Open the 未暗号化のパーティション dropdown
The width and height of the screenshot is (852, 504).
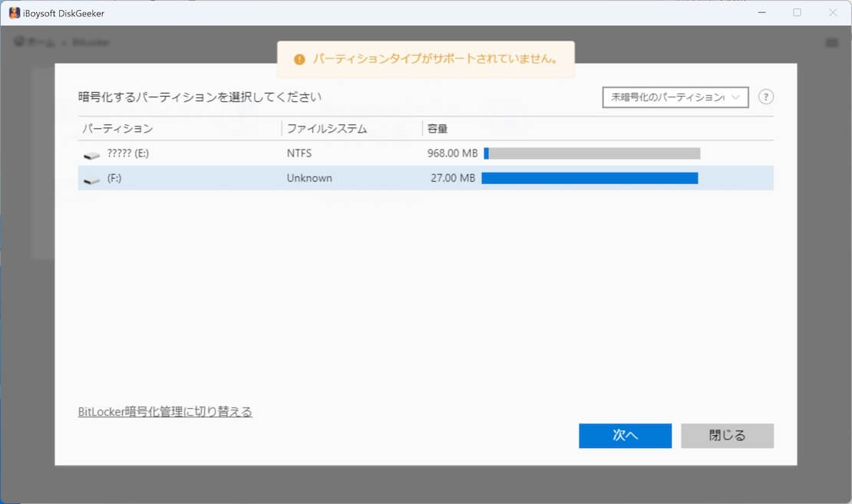click(x=675, y=97)
